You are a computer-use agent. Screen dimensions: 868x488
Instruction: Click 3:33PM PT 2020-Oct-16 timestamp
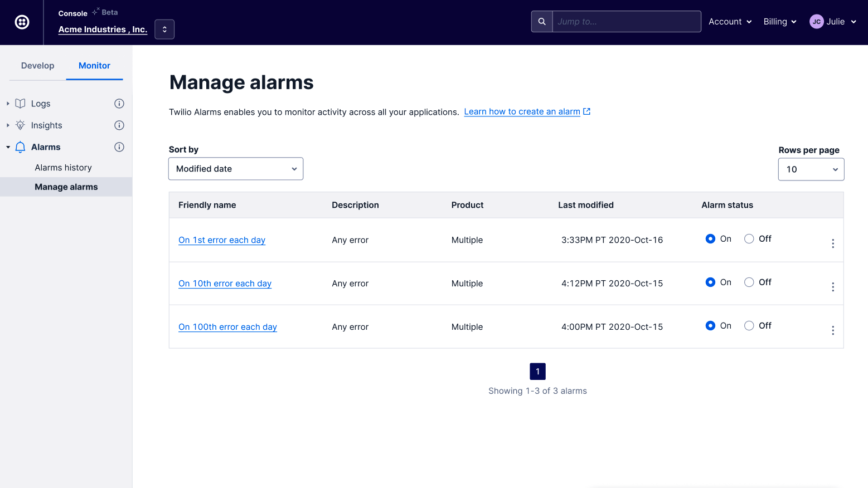click(612, 240)
